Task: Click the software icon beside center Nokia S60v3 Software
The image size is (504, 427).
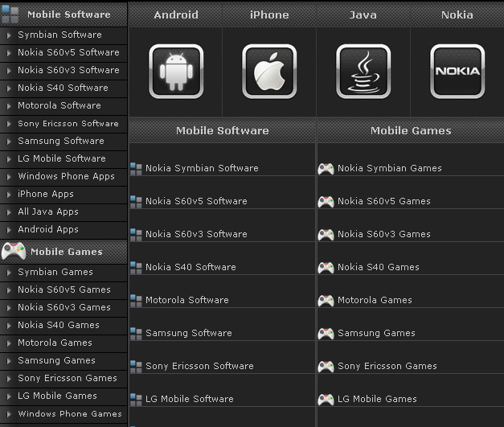Action: pyautogui.click(x=136, y=235)
